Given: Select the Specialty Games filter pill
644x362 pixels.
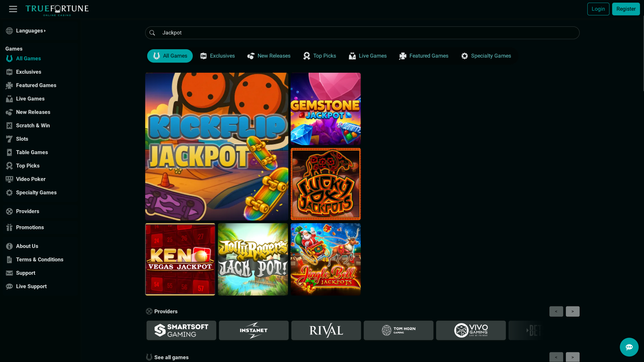Looking at the screenshot, I should click(486, 56).
